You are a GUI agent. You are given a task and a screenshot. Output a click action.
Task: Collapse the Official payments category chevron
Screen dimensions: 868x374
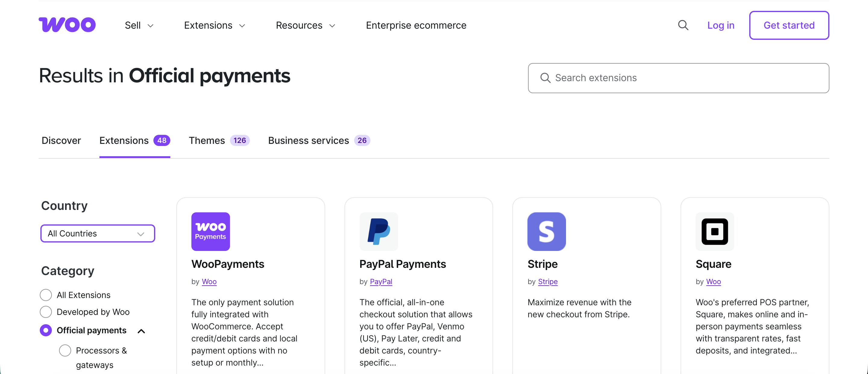(142, 331)
